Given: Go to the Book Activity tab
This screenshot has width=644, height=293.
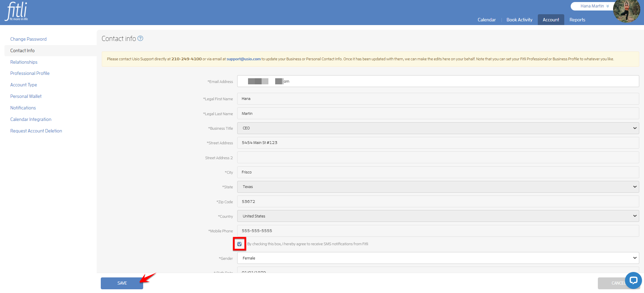Looking at the screenshot, I should point(519,20).
